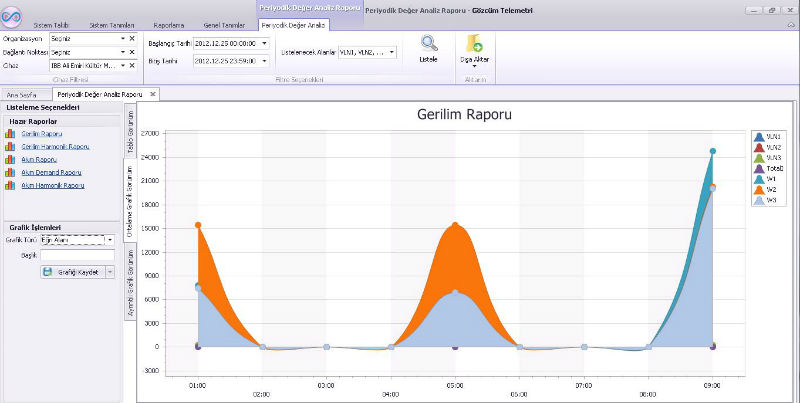Click chart icon beside Gerilim Harmonik Raporu

(11, 146)
